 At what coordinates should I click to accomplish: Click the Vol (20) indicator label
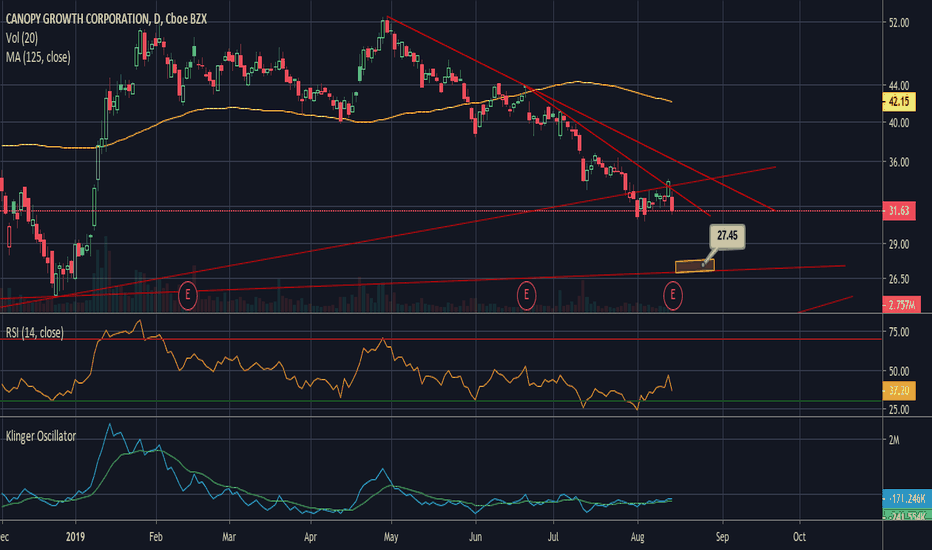pos(22,38)
